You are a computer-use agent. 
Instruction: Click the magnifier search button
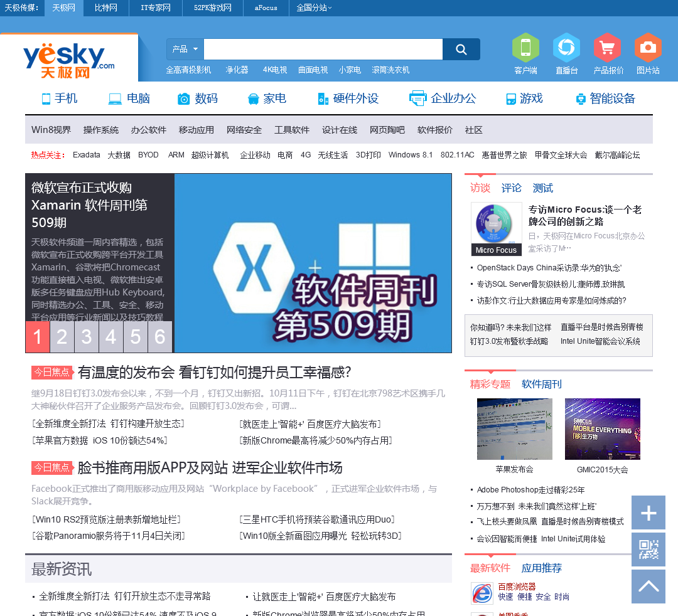[461, 50]
